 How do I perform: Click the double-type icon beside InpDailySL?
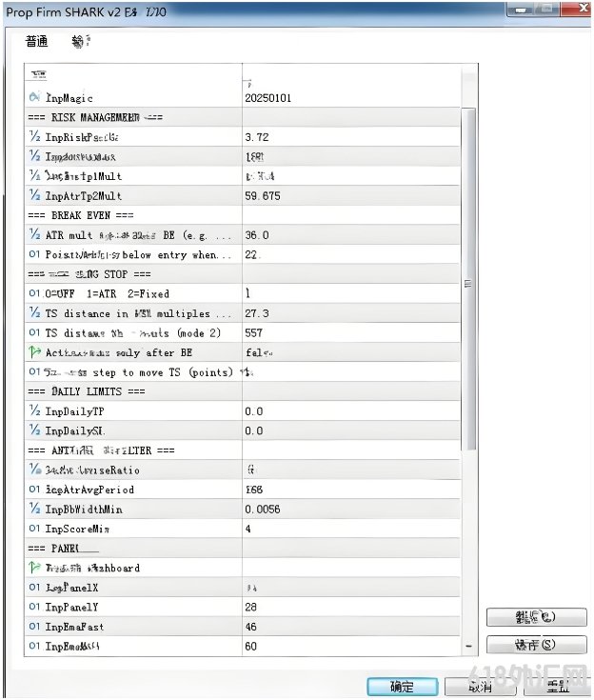tap(34, 430)
